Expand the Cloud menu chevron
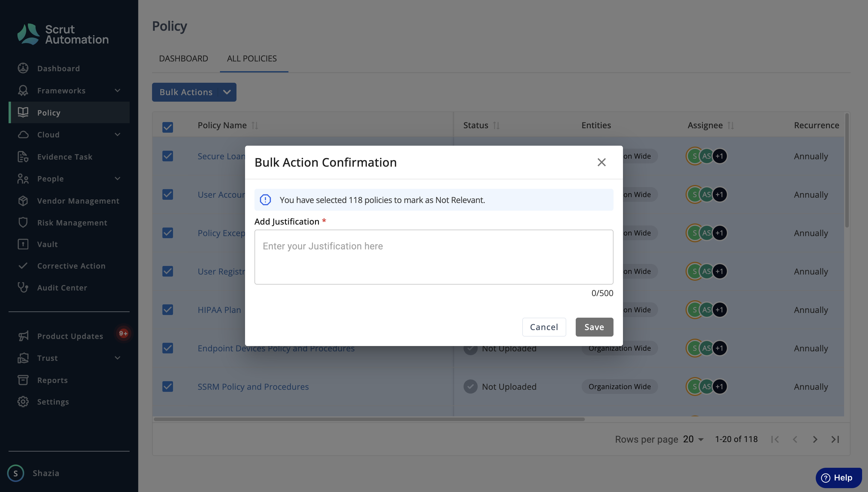 (118, 134)
